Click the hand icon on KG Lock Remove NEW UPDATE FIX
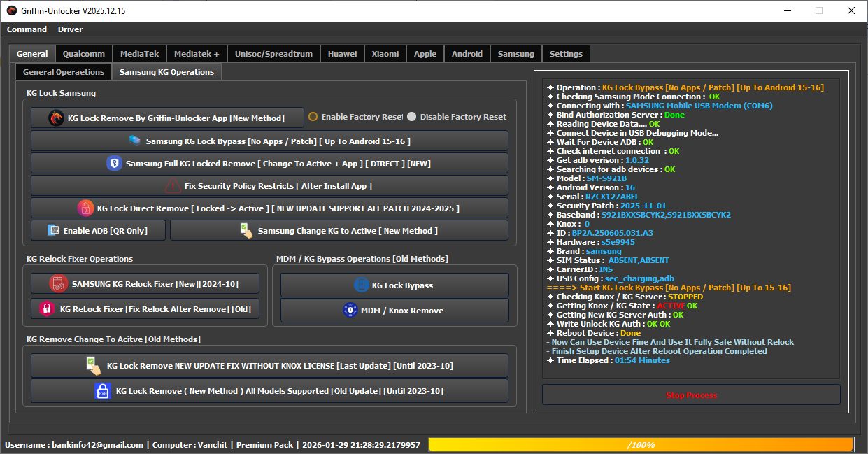868x454 pixels. 94,366
